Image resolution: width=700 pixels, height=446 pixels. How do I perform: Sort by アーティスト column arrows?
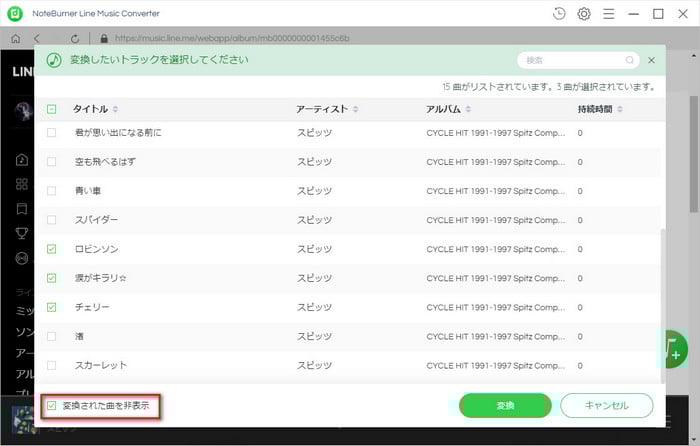coord(355,109)
